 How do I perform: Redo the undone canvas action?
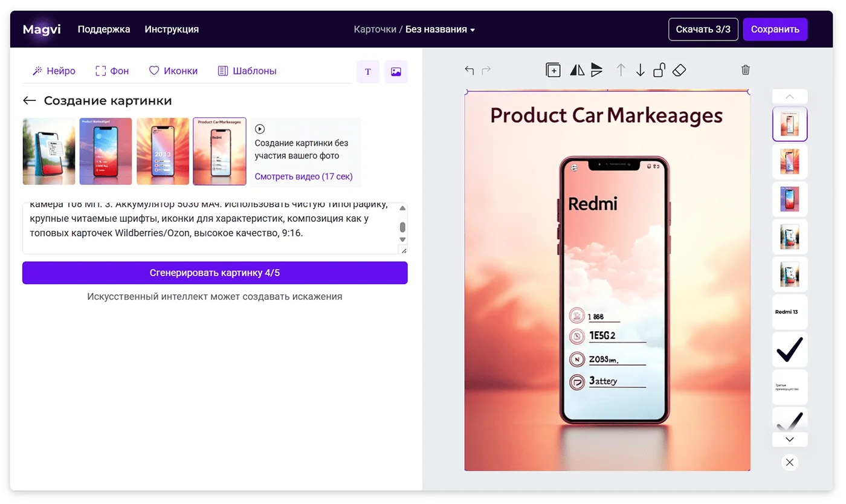click(486, 71)
